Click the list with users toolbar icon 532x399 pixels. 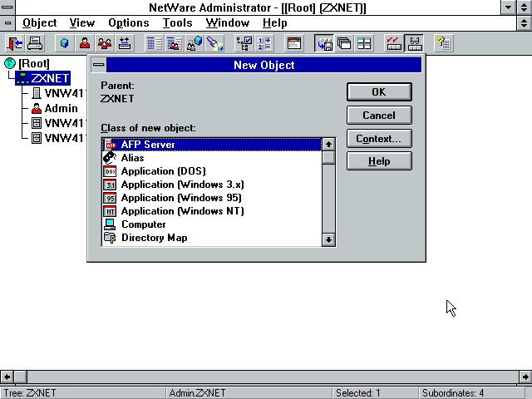click(175, 43)
